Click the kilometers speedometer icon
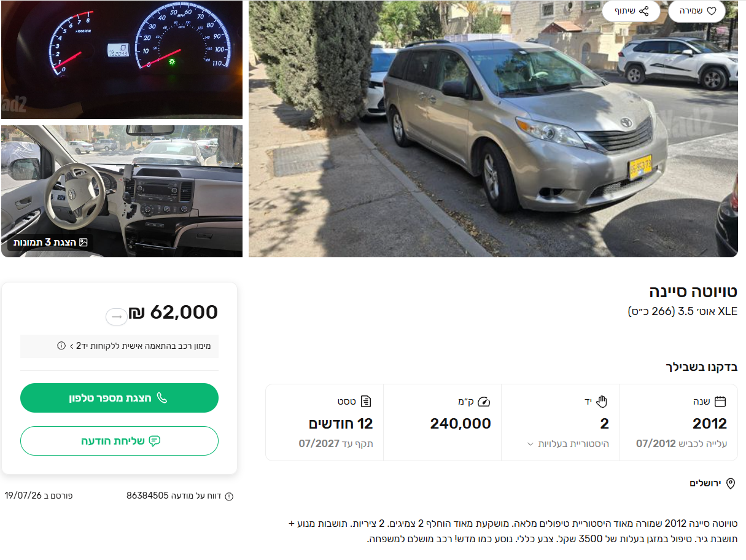The height and width of the screenshot is (560, 746). [x=485, y=402]
